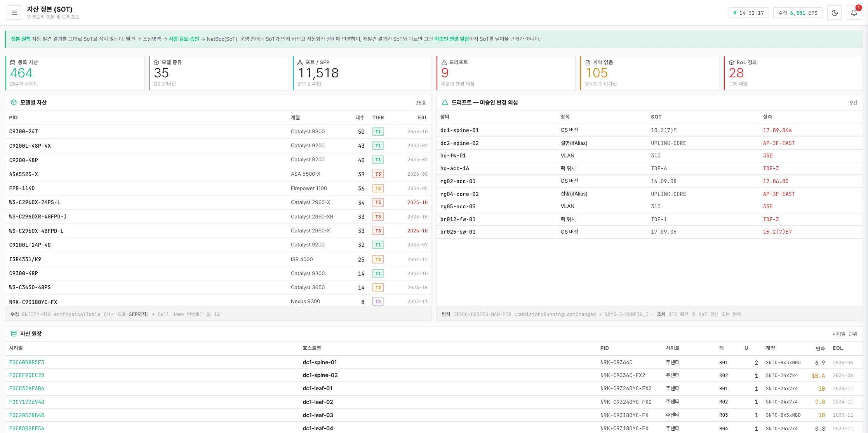Click the 계약 없음 document icon
Image resolution: width=868 pixels, height=433 pixels.
[588, 63]
